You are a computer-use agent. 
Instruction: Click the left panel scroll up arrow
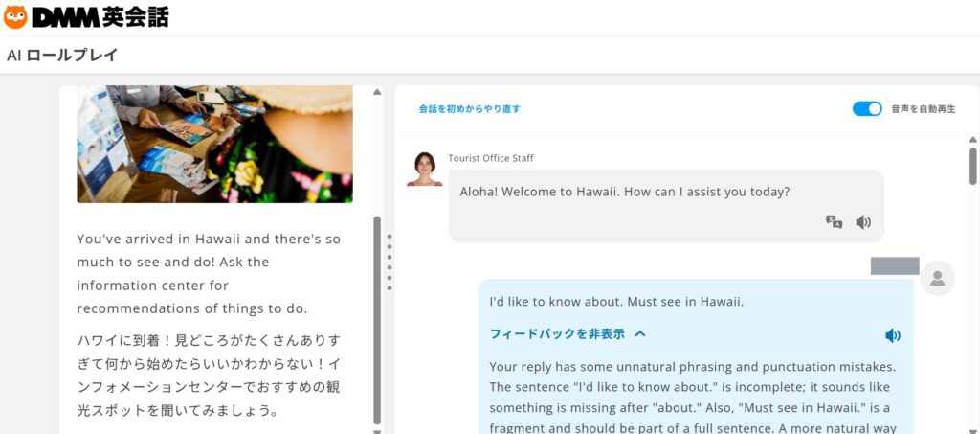pyautogui.click(x=377, y=92)
